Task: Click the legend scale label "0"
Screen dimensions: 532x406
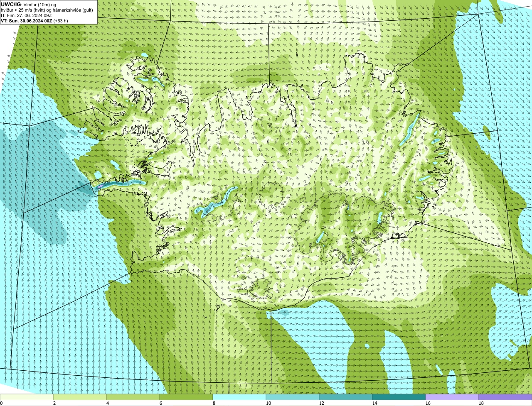Action: (1, 403)
